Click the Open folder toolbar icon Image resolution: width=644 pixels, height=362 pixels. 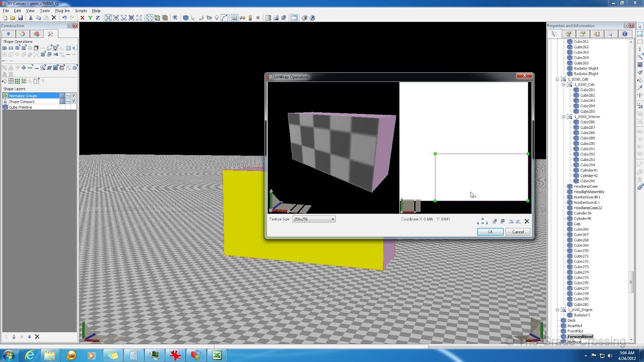12,18
